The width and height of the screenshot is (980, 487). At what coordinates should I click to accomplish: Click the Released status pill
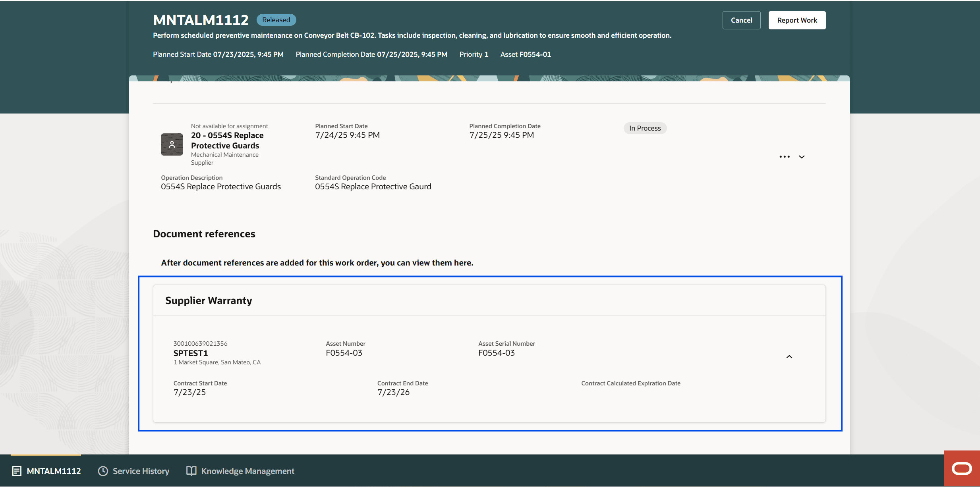coord(276,19)
